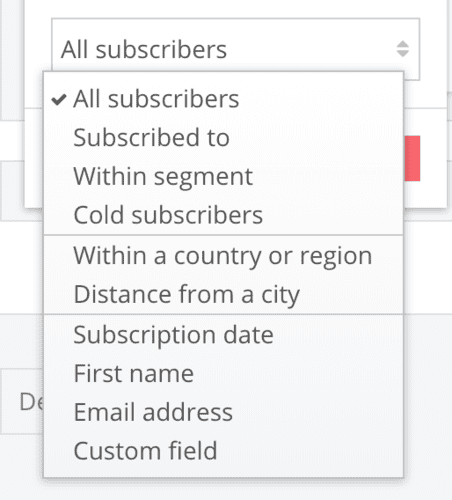452x500 pixels.
Task: Click the checkmark icon beside All subscribers
Action: [x=59, y=99]
